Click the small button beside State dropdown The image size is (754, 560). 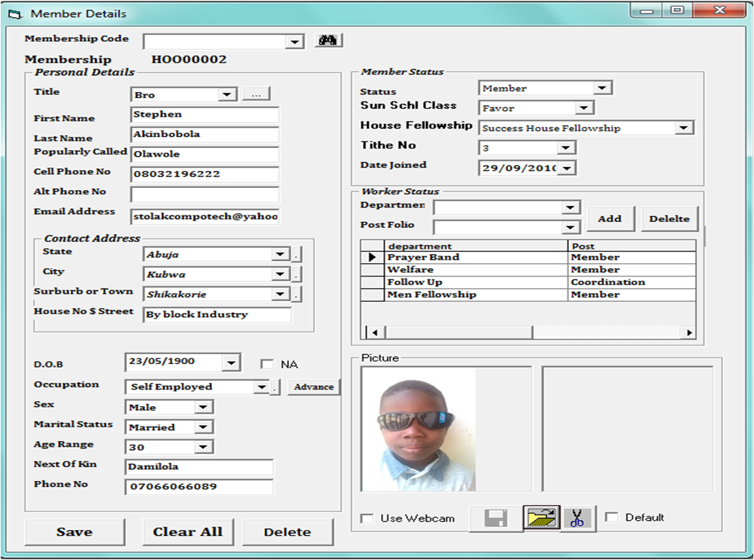[297, 255]
